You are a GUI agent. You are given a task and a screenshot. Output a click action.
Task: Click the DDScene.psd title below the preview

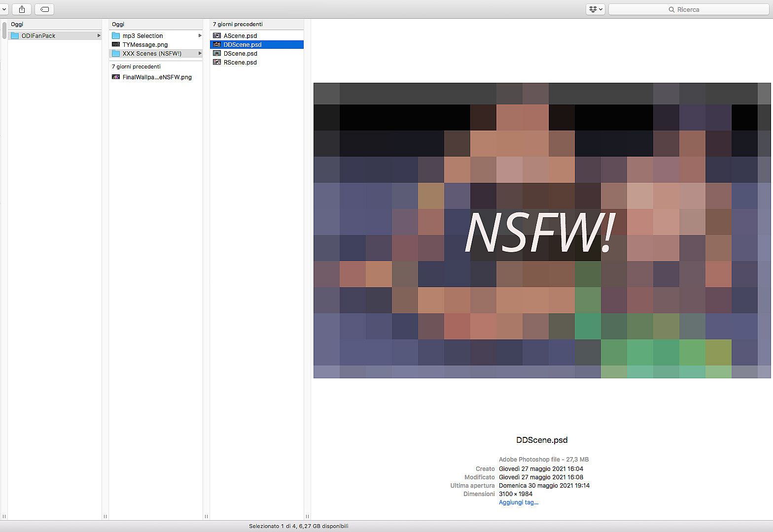542,440
